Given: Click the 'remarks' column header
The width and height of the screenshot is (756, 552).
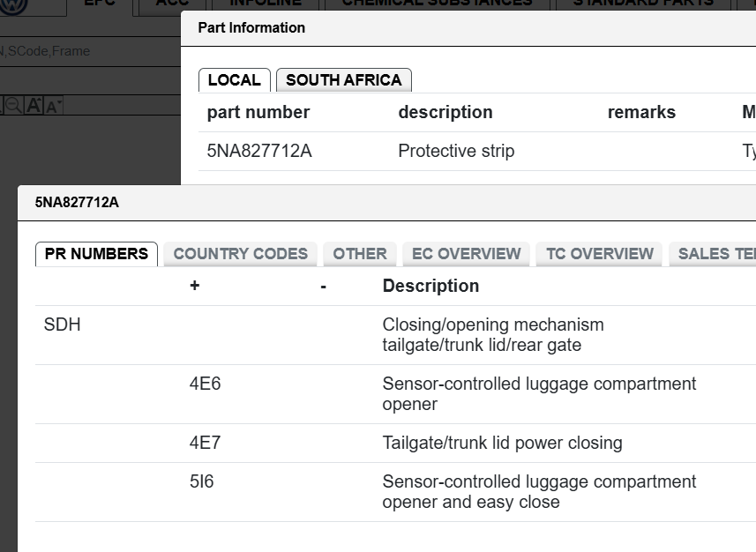Looking at the screenshot, I should pos(641,112).
